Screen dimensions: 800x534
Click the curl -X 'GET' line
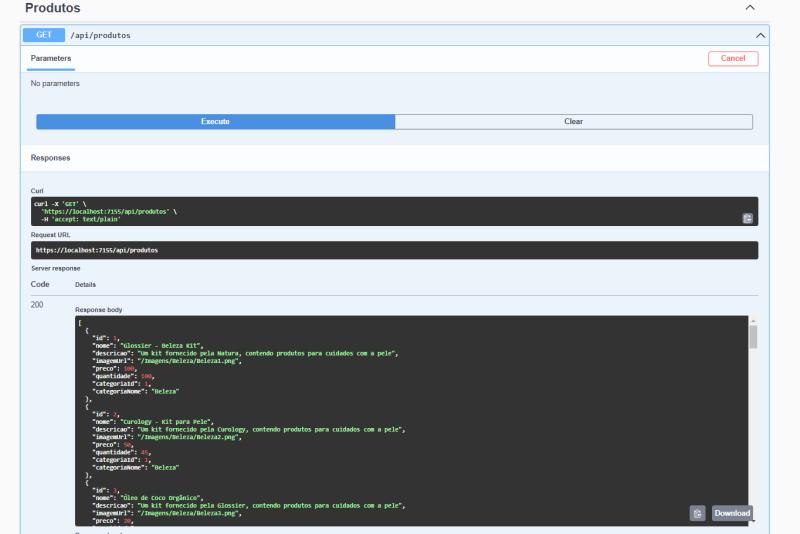pos(60,204)
